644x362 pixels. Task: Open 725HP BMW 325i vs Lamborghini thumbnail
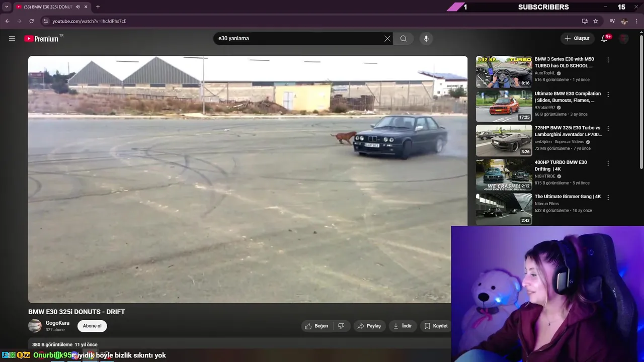[504, 140]
